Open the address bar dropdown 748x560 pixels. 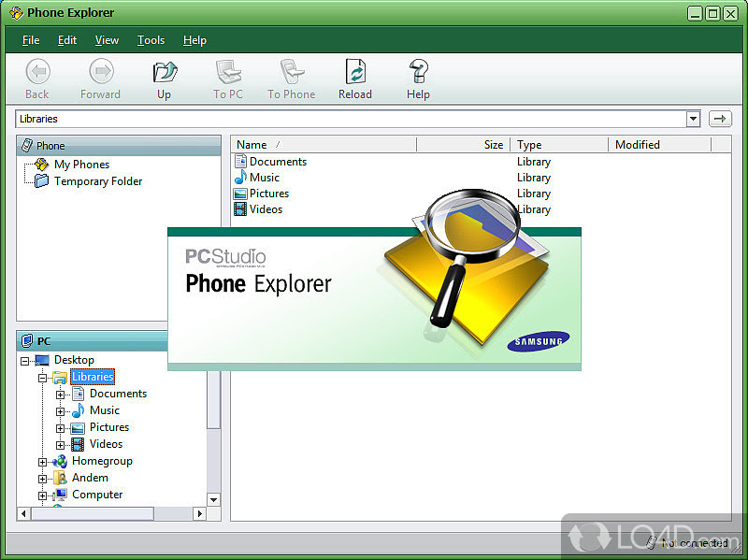[x=693, y=119]
